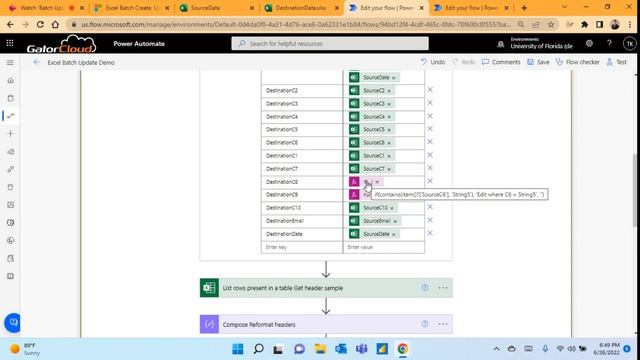640x360 pixels.
Task: Delete the DestinationC3 row
Action: tap(430, 103)
